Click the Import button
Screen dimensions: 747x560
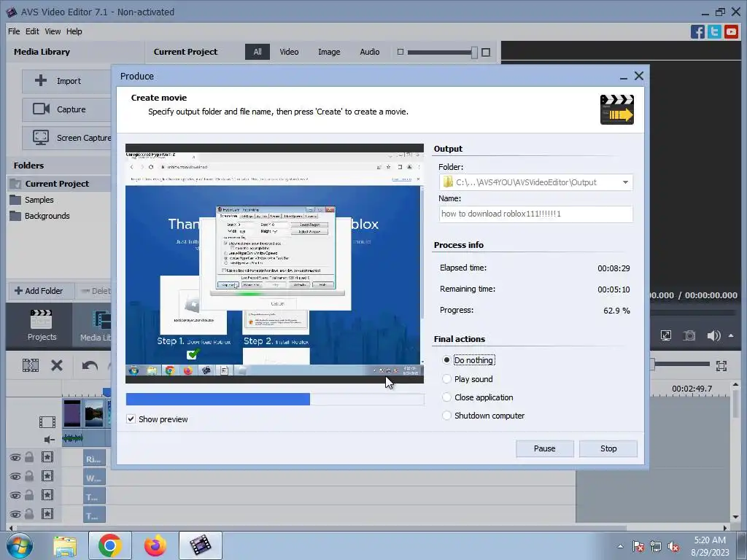pos(66,81)
